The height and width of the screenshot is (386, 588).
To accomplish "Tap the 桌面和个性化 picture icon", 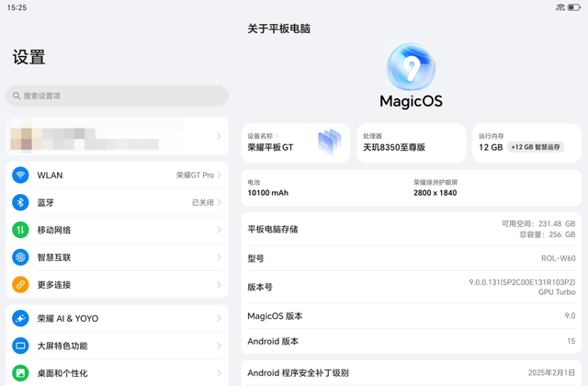I will pyautogui.click(x=20, y=373).
